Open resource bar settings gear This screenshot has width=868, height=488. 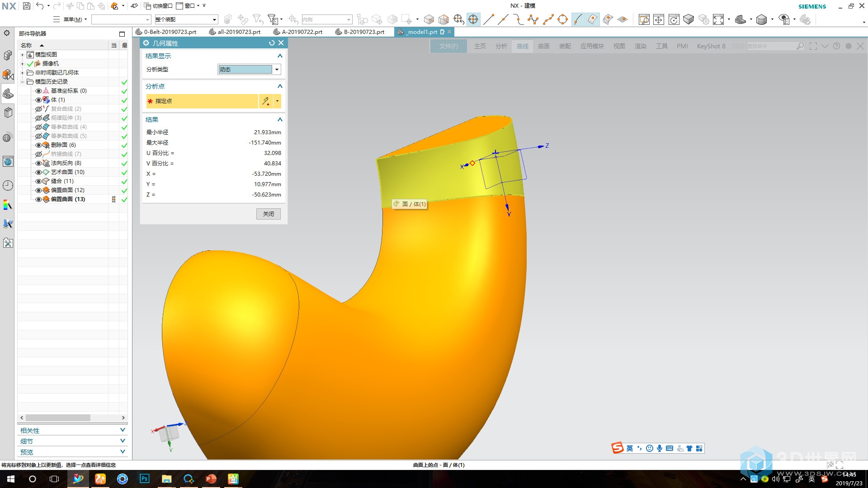pos(7,33)
